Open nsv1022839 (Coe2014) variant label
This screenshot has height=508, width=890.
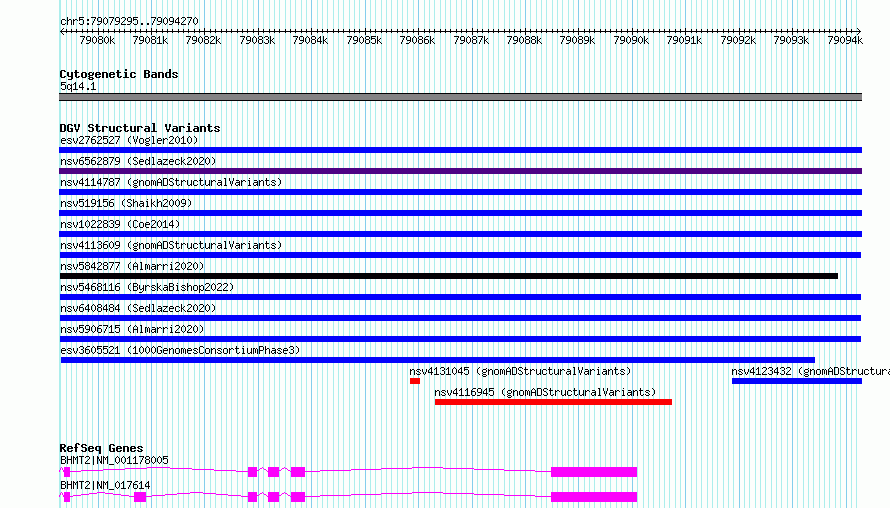[x=120, y=224]
